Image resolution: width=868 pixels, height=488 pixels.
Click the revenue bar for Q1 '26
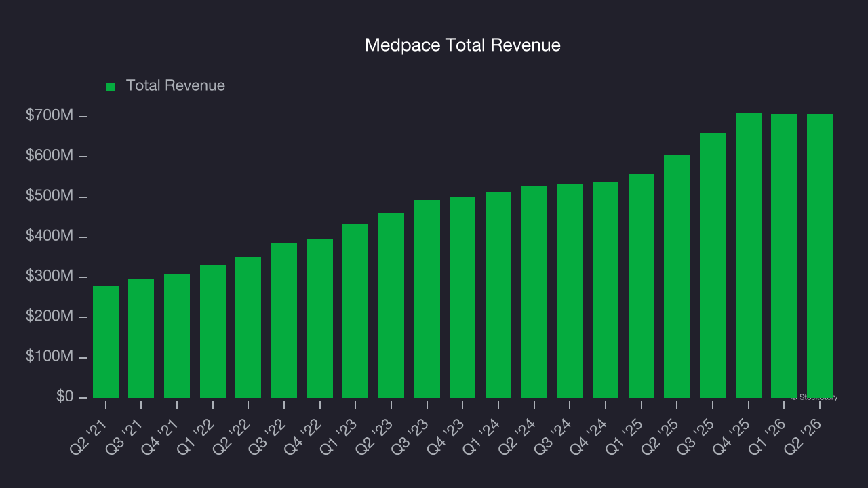tap(784, 256)
